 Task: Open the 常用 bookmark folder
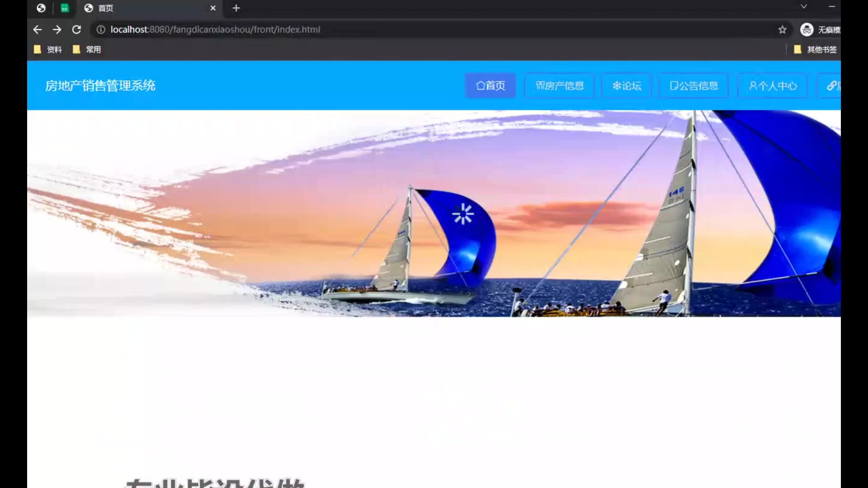tap(87, 50)
